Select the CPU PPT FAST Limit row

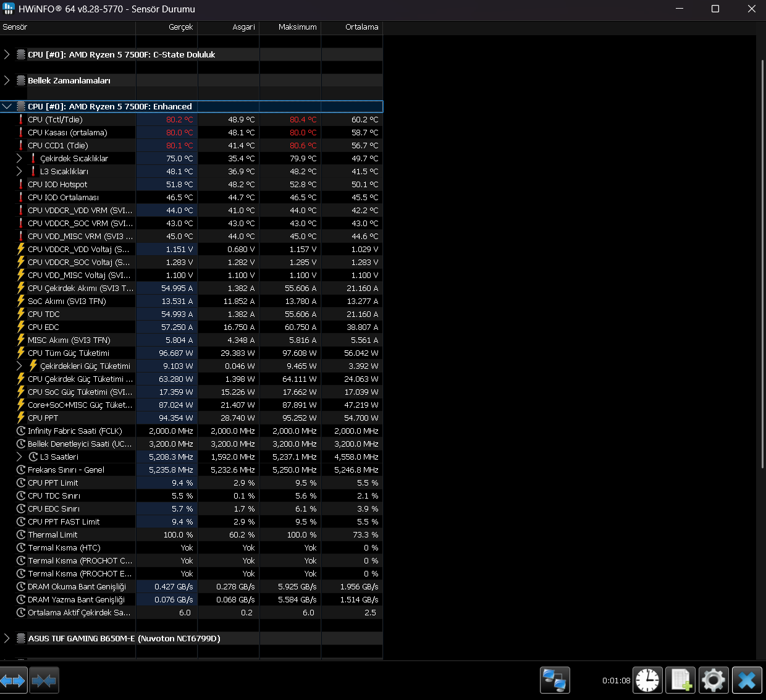pyautogui.click(x=192, y=522)
